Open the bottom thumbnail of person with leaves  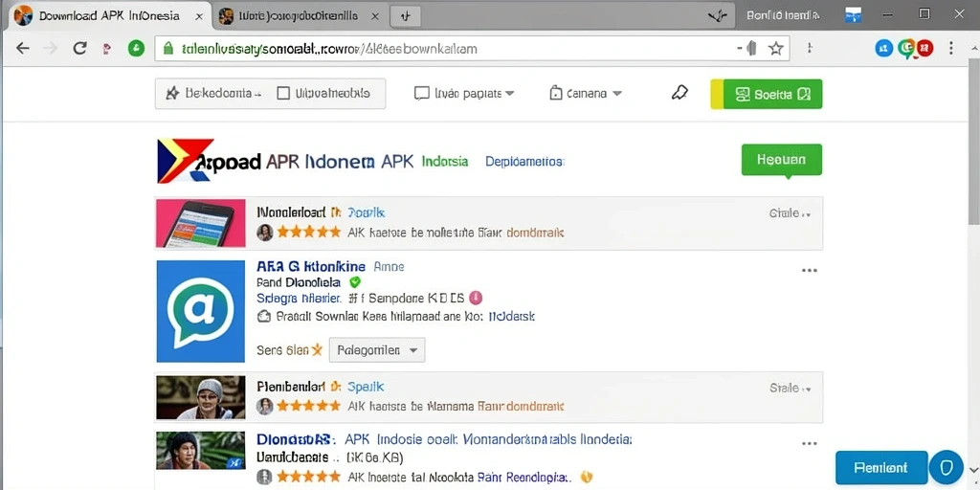click(201, 451)
